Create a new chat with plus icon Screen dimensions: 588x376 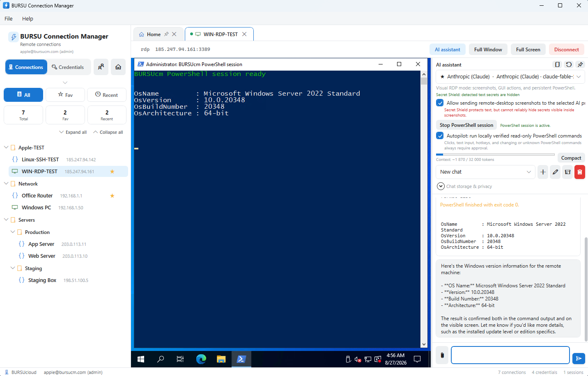[x=543, y=172]
